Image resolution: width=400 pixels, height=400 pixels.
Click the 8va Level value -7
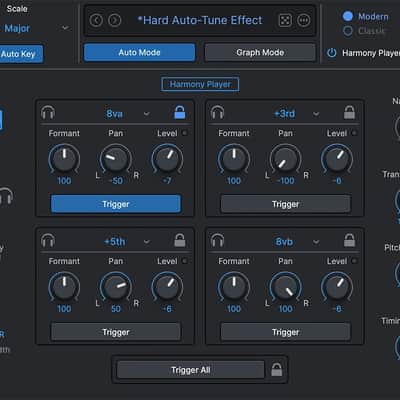click(167, 181)
